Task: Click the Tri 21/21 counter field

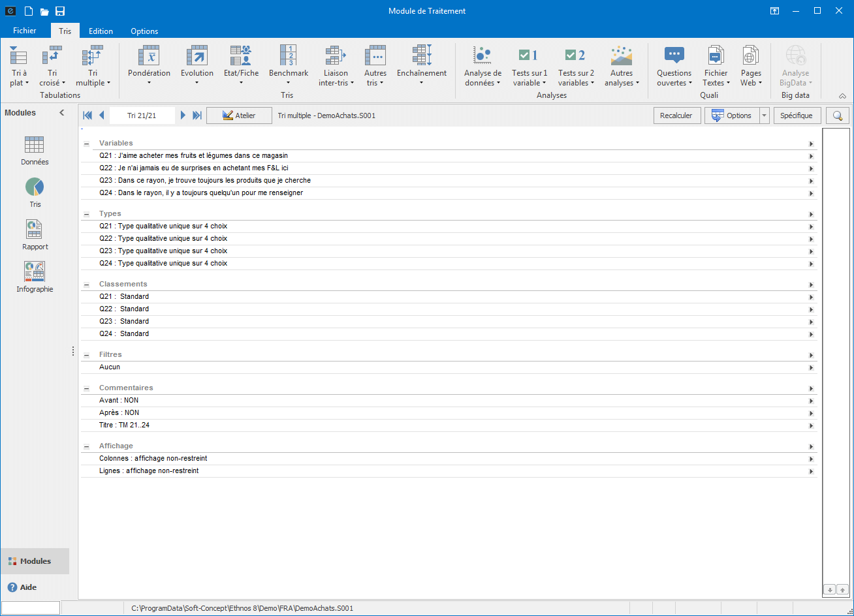Action: 142,115
